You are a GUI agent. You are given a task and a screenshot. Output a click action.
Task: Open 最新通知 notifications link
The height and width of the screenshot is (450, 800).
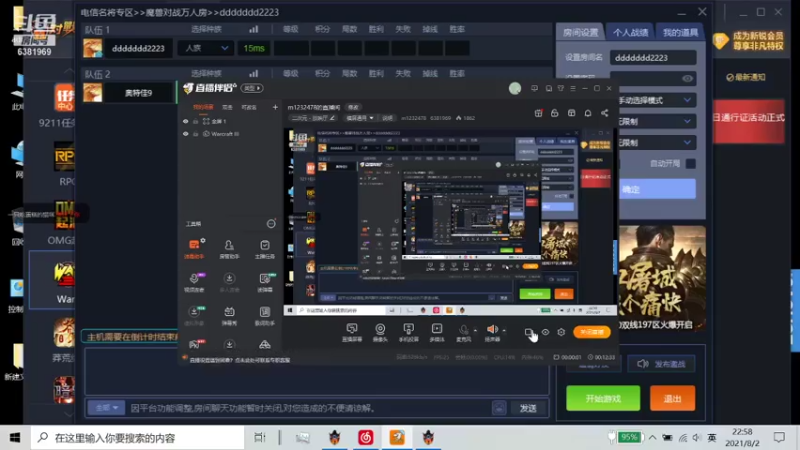pyautogui.click(x=746, y=77)
